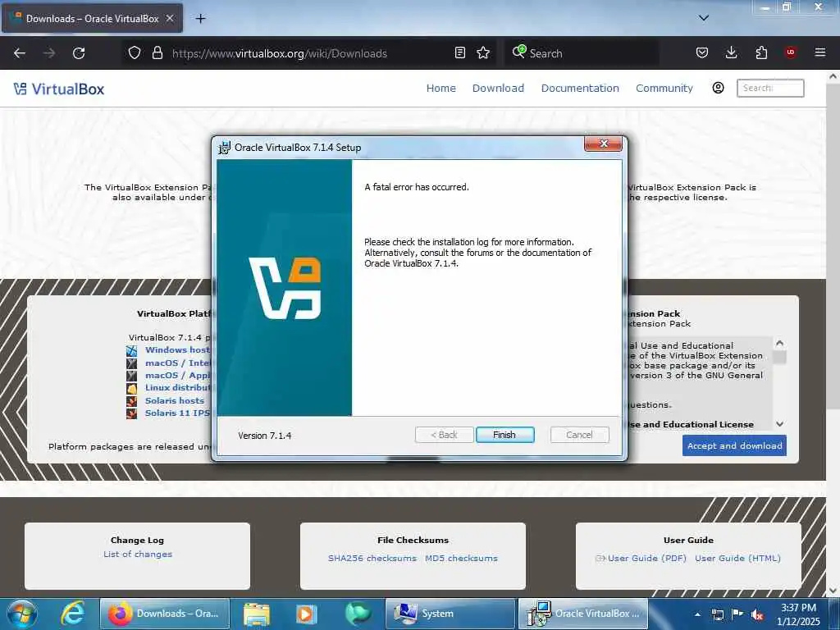Launch Internet Explorer from the taskbar
Screen dimensions: 840x630
(73, 614)
